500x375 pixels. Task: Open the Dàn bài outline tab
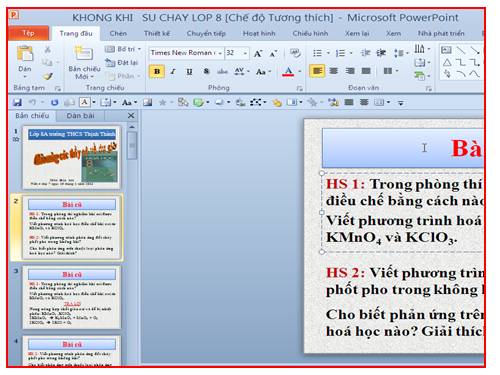(80, 116)
